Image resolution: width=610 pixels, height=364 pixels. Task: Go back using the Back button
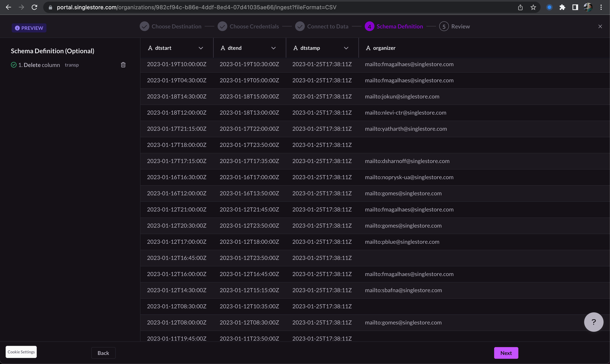click(103, 353)
